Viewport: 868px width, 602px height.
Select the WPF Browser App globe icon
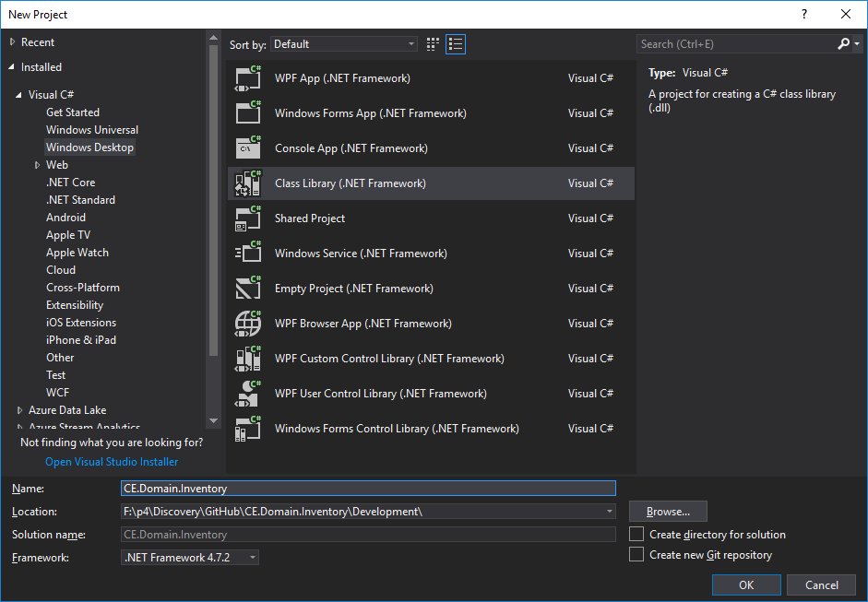[x=248, y=324]
